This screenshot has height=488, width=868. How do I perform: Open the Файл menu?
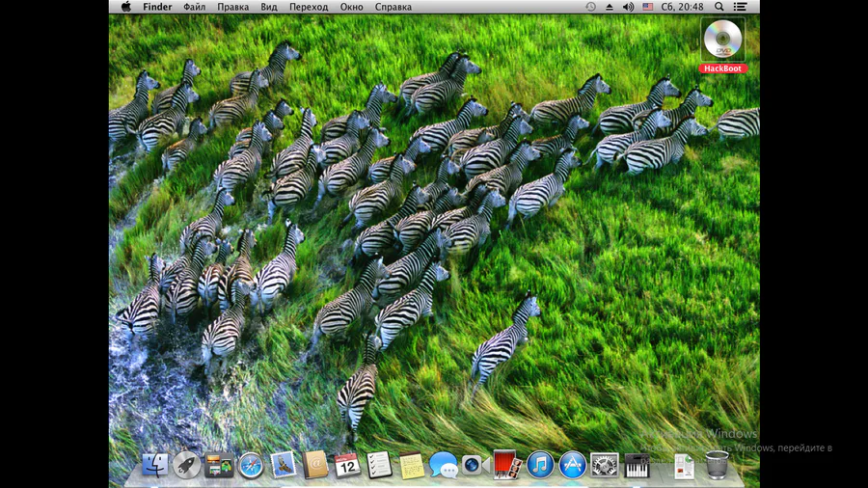tap(194, 7)
